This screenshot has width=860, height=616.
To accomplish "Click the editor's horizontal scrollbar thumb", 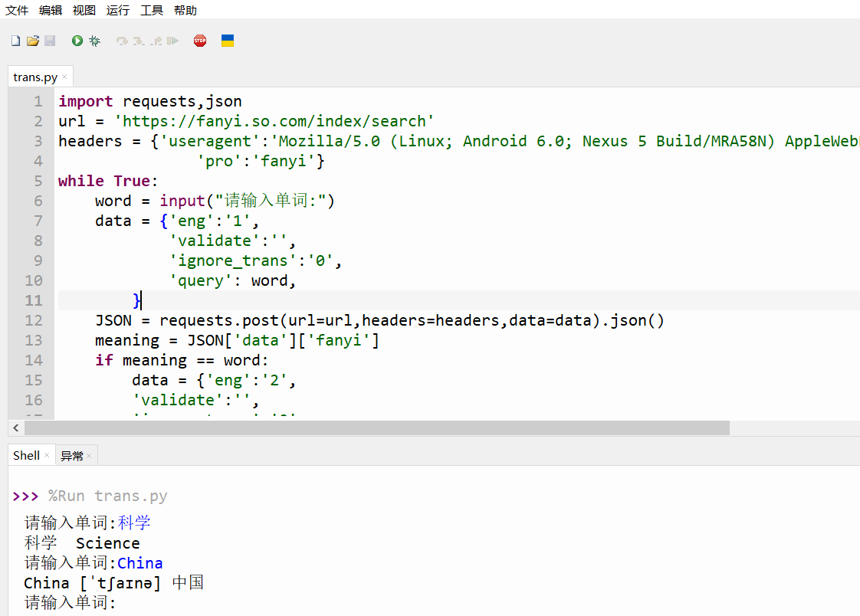I will coord(377,428).
